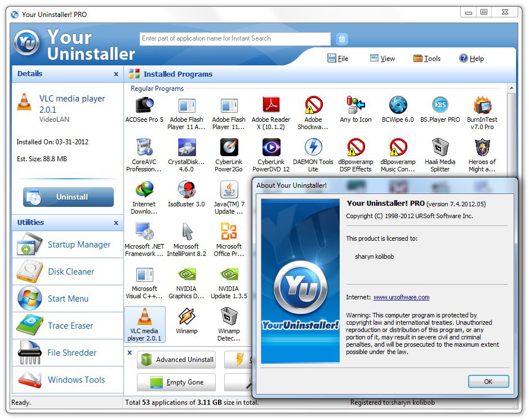Dismiss the About dialog with OK
This screenshot has width=529, height=420.
pyautogui.click(x=488, y=381)
